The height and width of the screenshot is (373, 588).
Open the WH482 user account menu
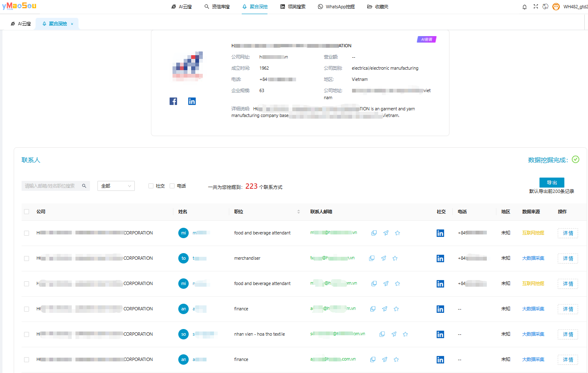click(575, 7)
